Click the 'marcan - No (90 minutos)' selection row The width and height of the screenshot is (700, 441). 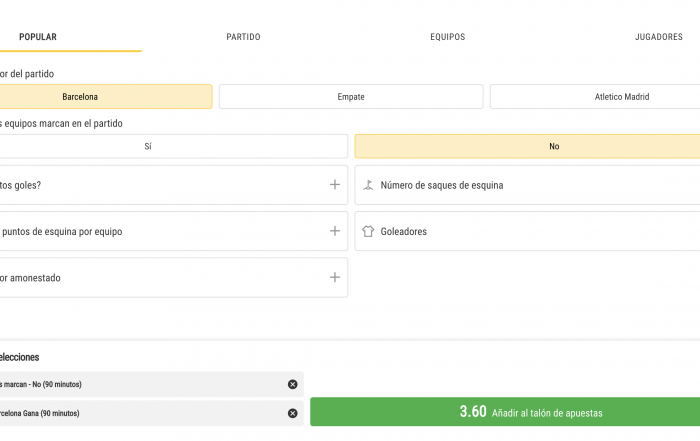[152, 384]
